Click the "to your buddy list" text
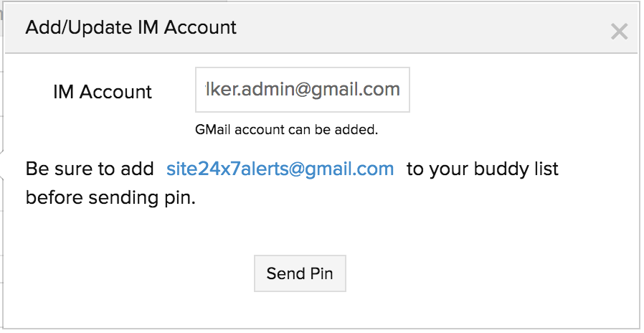This screenshot has height=333, width=644. coord(482,169)
